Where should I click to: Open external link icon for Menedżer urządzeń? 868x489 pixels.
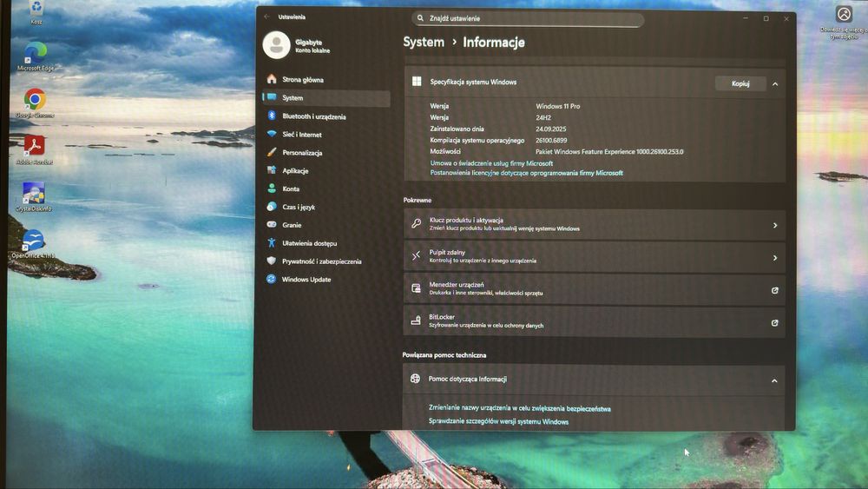(x=775, y=290)
